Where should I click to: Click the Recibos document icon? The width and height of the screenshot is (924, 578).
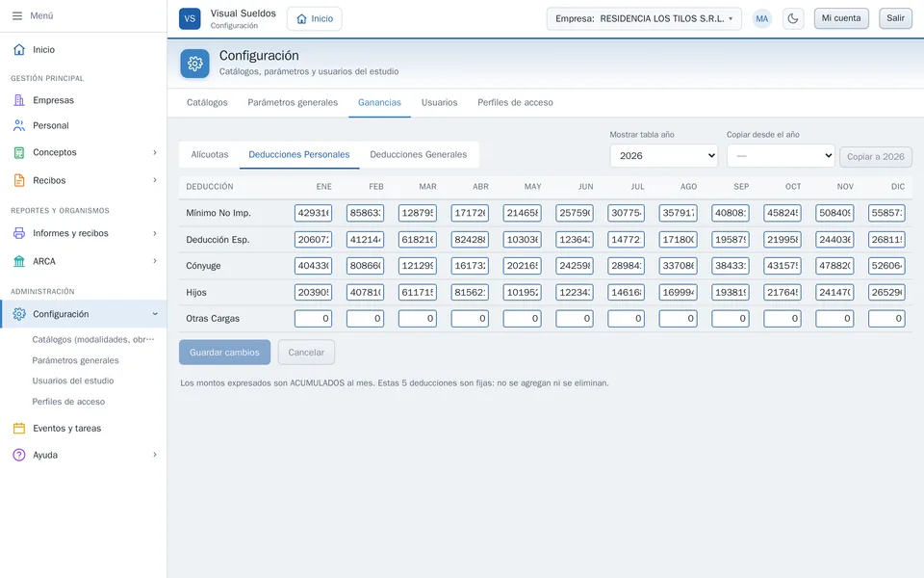point(19,180)
